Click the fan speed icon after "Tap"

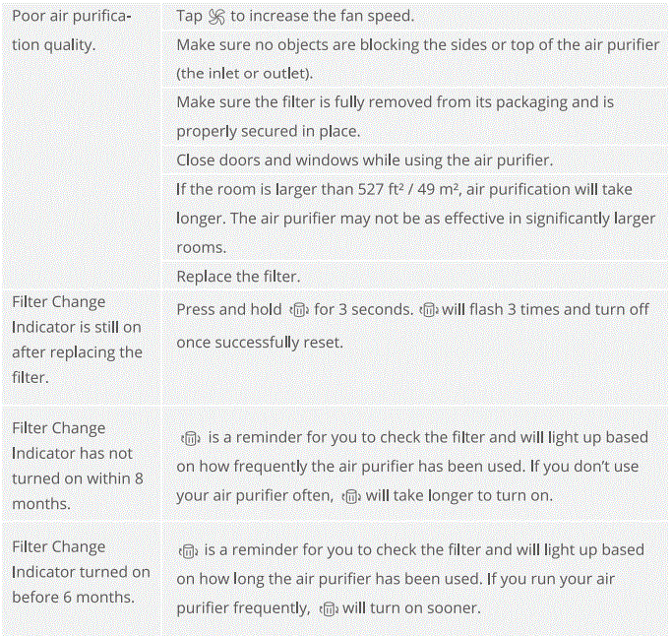(x=216, y=18)
